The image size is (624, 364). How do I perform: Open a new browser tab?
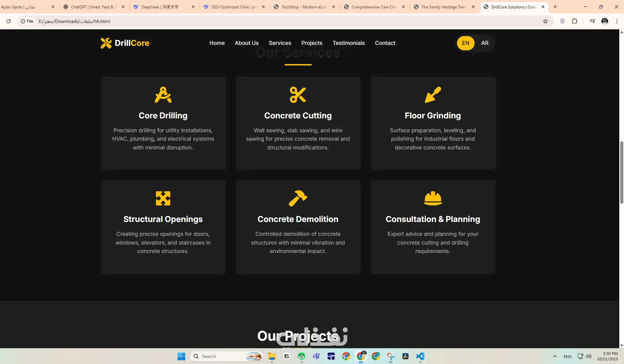555,7
